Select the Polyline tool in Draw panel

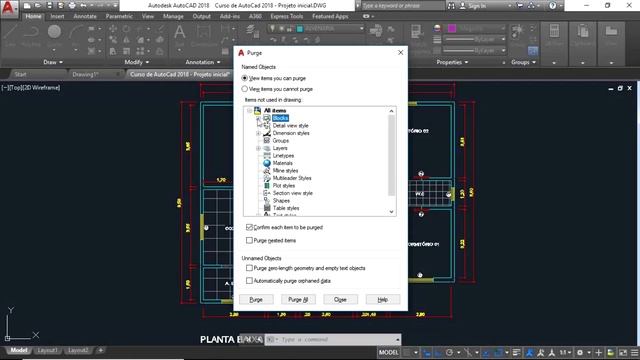31,32
